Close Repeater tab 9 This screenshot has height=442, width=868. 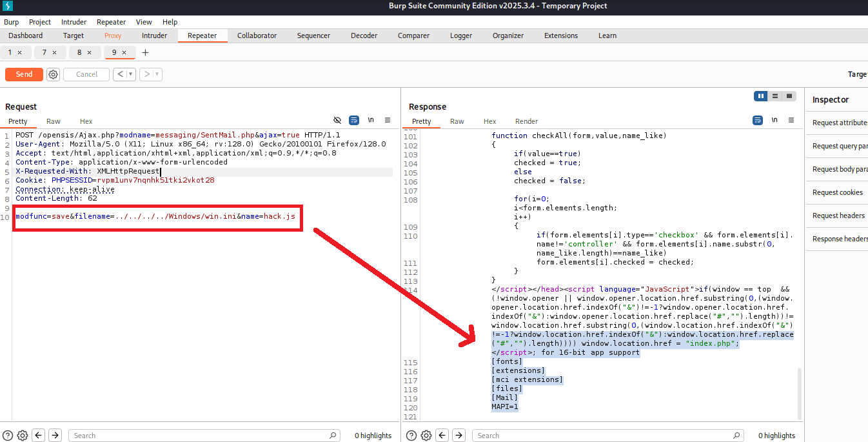click(124, 52)
